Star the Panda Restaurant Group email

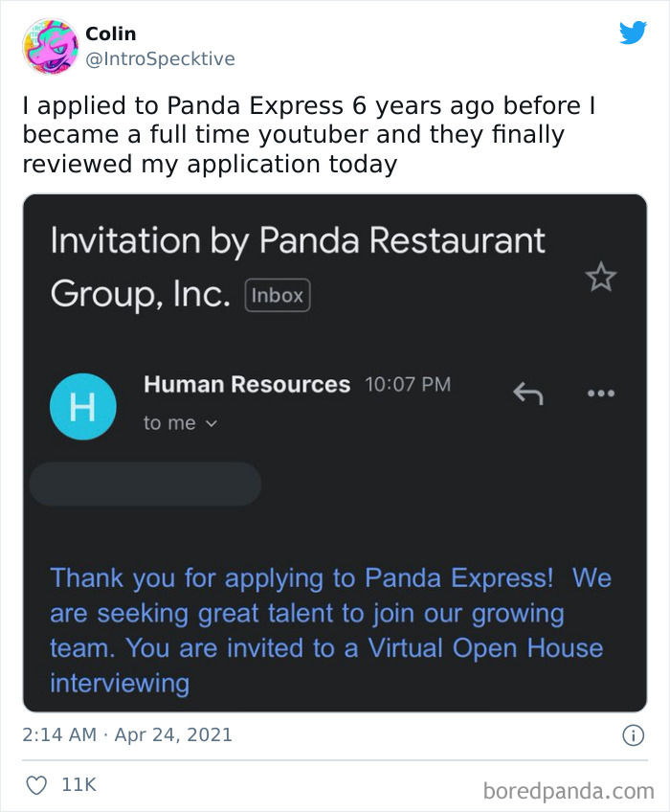coord(600,276)
